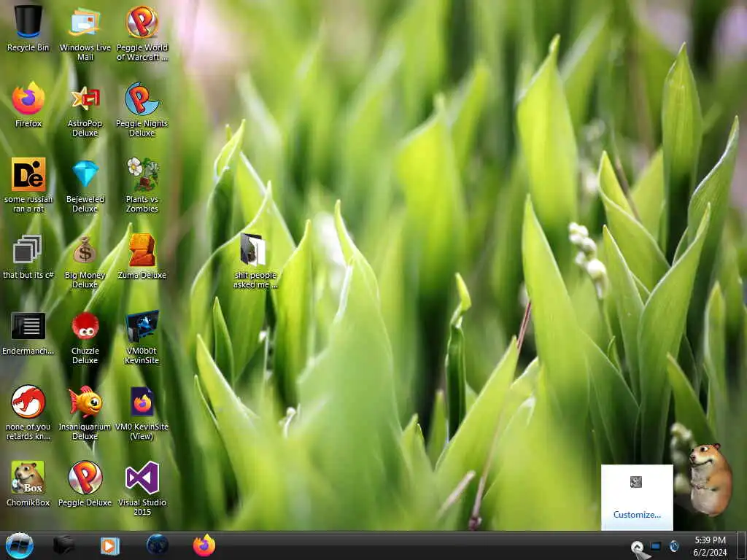The height and width of the screenshot is (560, 747).
Task: Select VM0b0t KevinSite shortcut
Action: (142, 337)
